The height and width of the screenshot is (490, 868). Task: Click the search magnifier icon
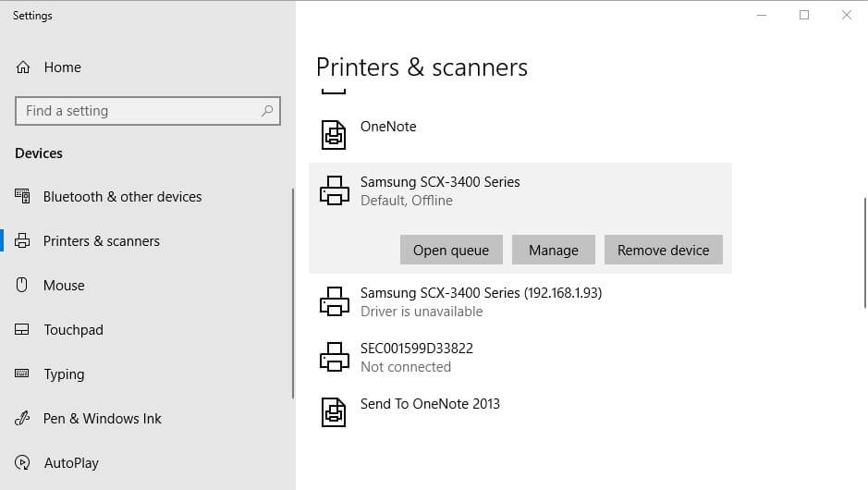(x=267, y=111)
